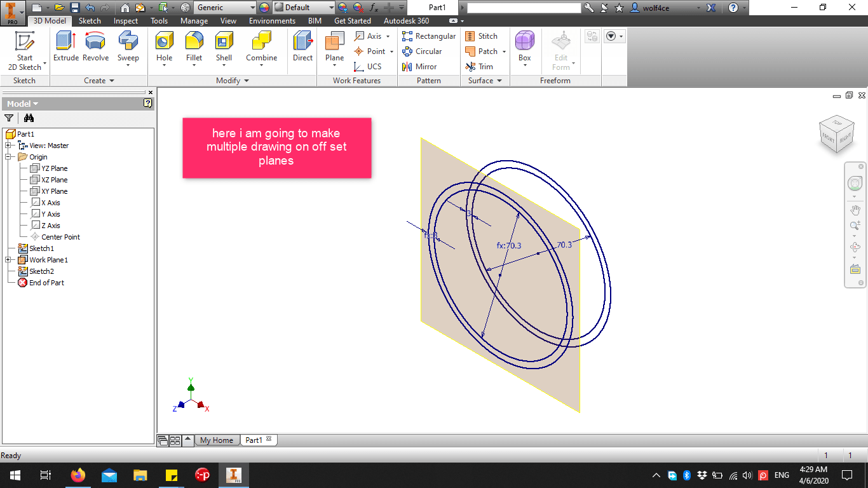The width and height of the screenshot is (868, 488).
Task: Save the part with the floppy disk icon
Action: [x=74, y=8]
